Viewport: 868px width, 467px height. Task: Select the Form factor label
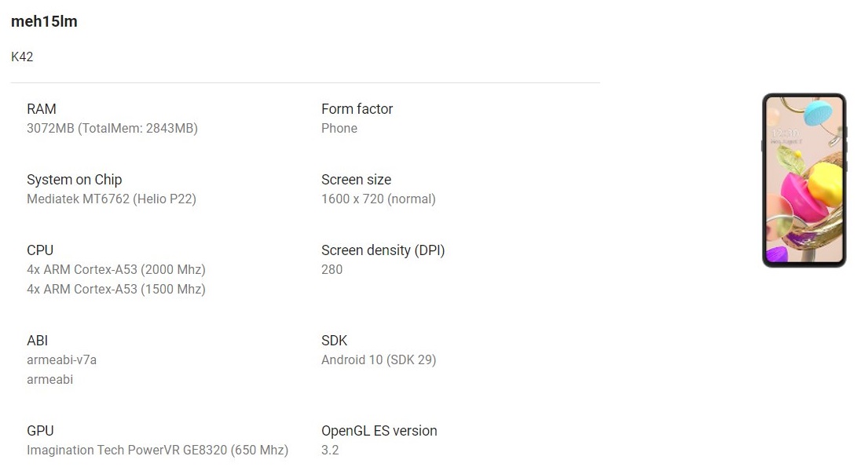point(357,109)
